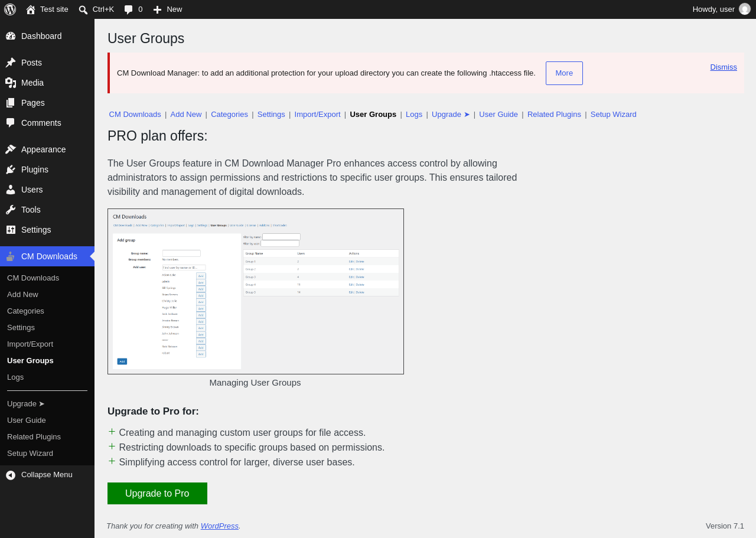The height and width of the screenshot is (538, 756).
Task: Click the Users person icon
Action: click(x=11, y=190)
